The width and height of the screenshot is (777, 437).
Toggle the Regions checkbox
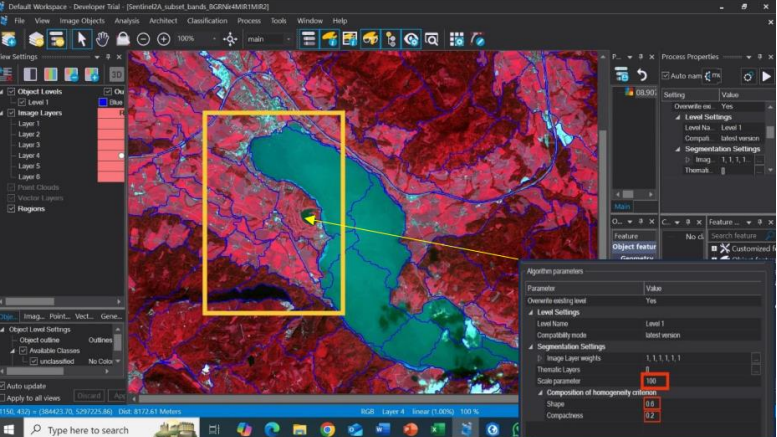coord(11,209)
